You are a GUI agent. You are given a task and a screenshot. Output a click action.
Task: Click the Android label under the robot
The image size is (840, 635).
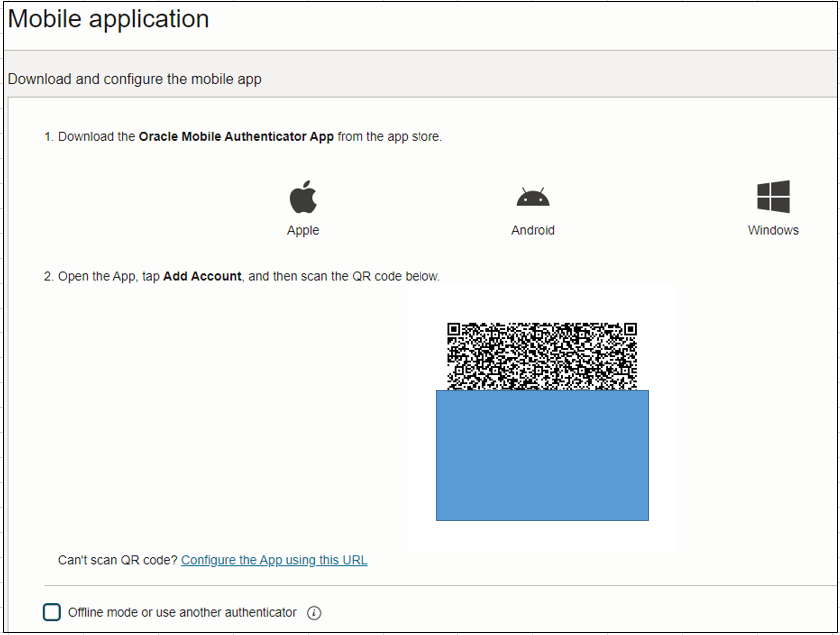click(x=533, y=230)
